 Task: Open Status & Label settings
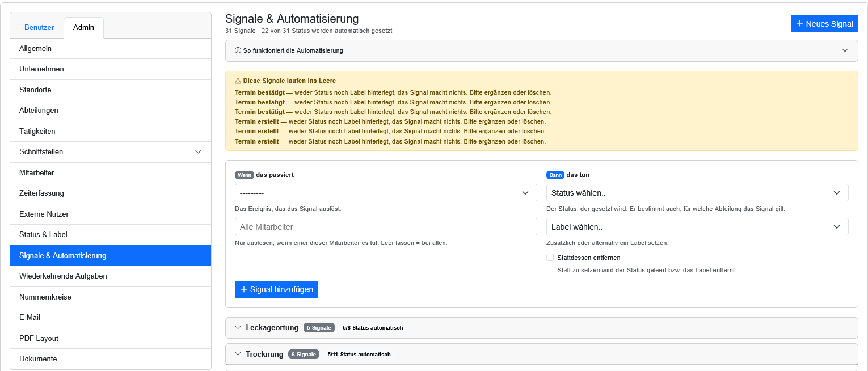coord(111,235)
